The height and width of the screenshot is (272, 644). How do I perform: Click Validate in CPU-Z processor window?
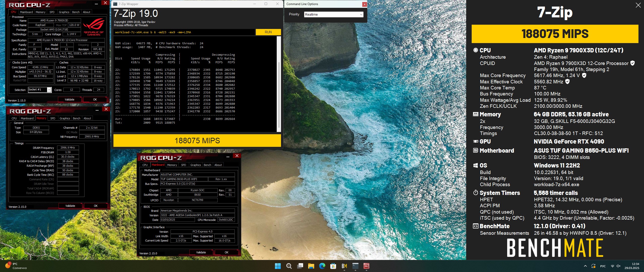point(69,99)
